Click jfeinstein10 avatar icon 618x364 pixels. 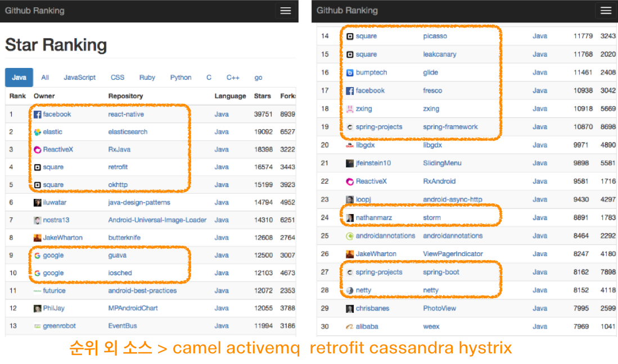tap(350, 163)
